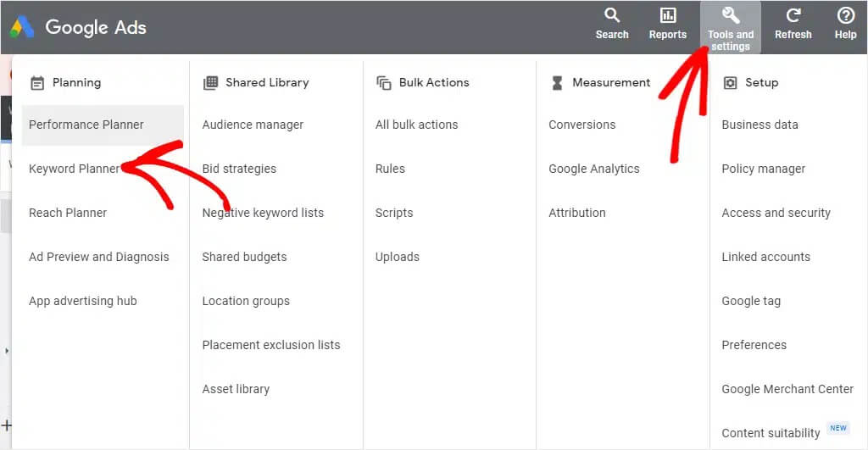Go to App advertising hub
Screen dimensions: 868x450
click(82, 301)
